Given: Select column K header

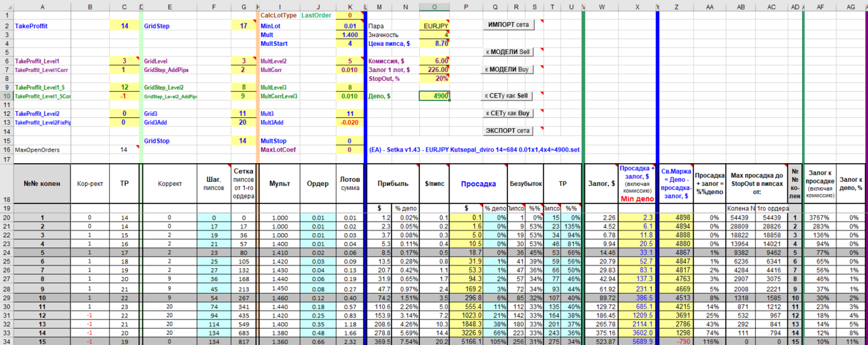Looking at the screenshot, I should [349, 6].
